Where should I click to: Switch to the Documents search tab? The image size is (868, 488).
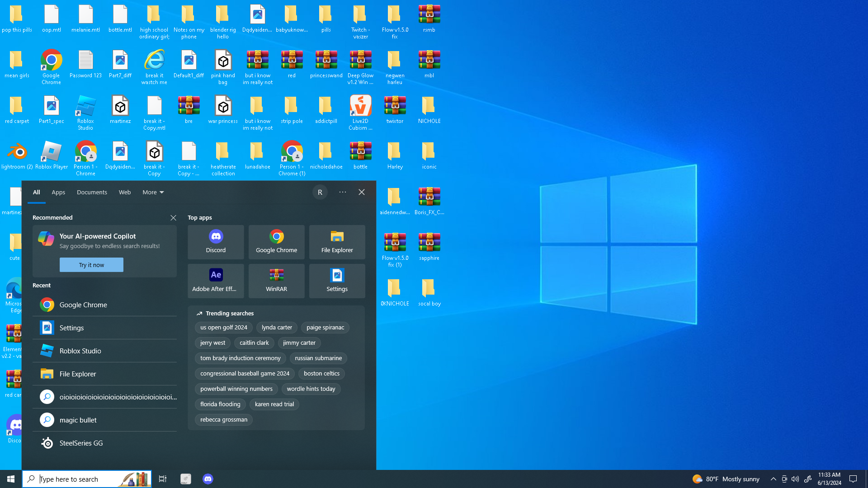(x=92, y=192)
